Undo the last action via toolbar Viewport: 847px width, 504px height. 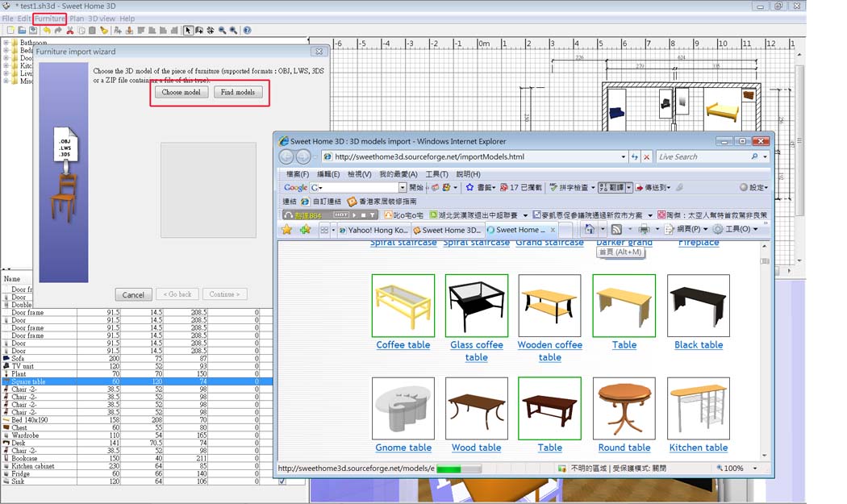click(47, 31)
